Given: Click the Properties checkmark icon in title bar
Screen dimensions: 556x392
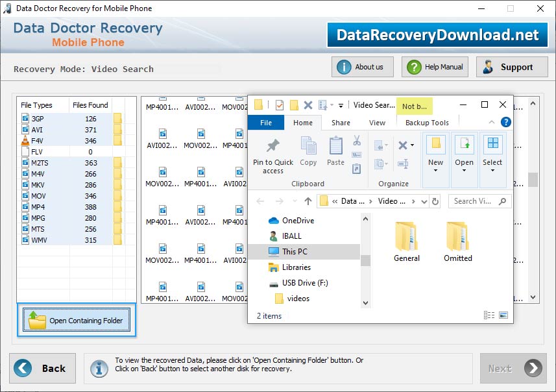Looking at the screenshot, I should tap(280, 105).
